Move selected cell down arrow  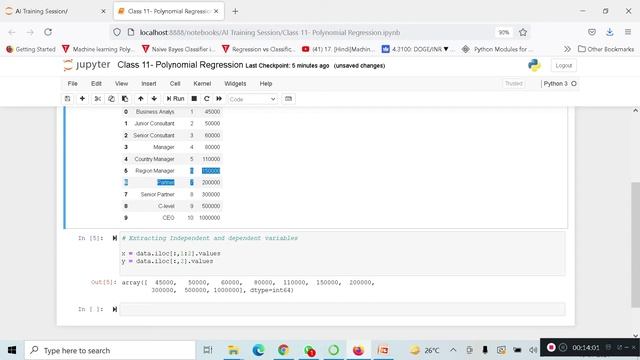click(x=154, y=99)
